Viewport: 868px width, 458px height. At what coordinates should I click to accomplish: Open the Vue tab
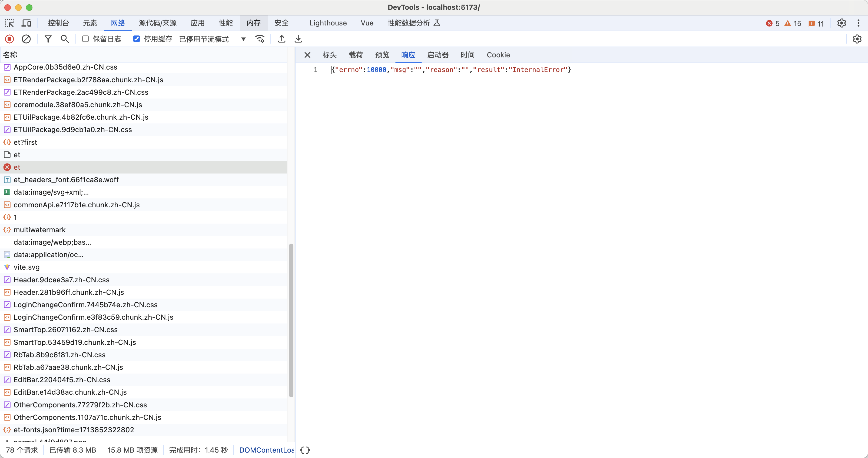tap(367, 23)
